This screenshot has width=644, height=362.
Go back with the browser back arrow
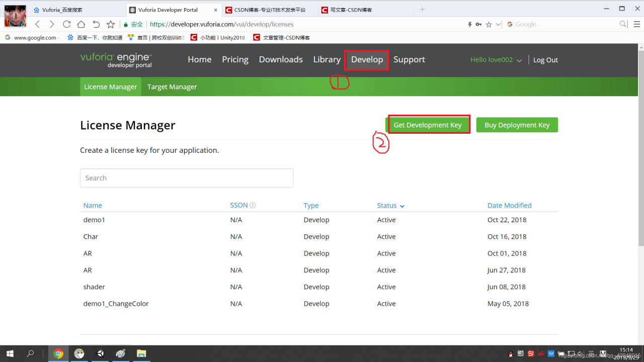click(37, 24)
